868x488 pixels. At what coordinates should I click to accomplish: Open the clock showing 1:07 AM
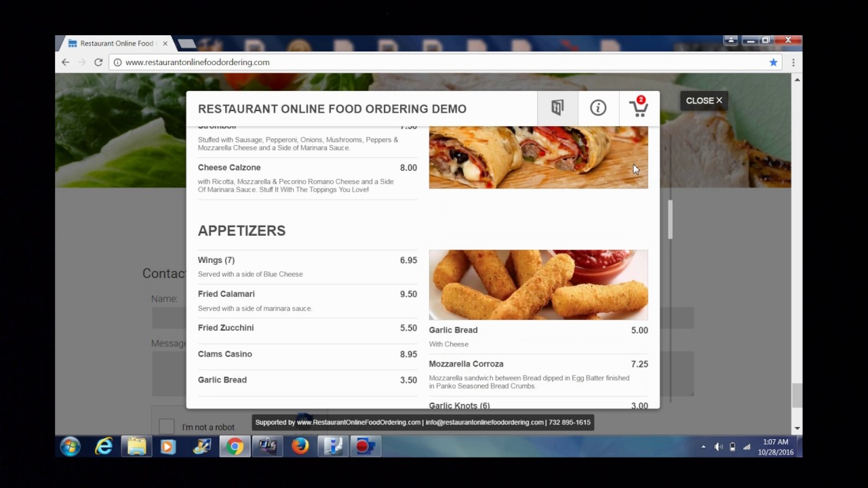(776, 447)
